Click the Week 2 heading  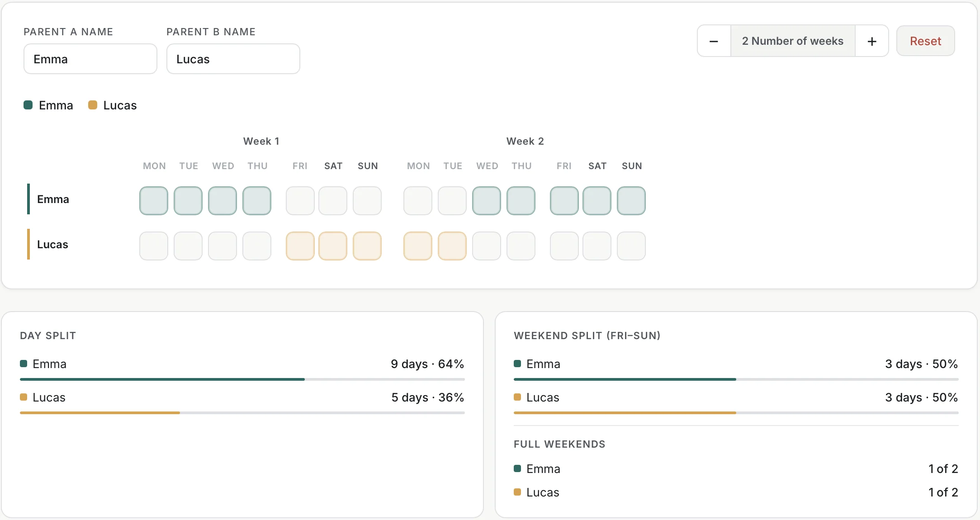(x=525, y=141)
